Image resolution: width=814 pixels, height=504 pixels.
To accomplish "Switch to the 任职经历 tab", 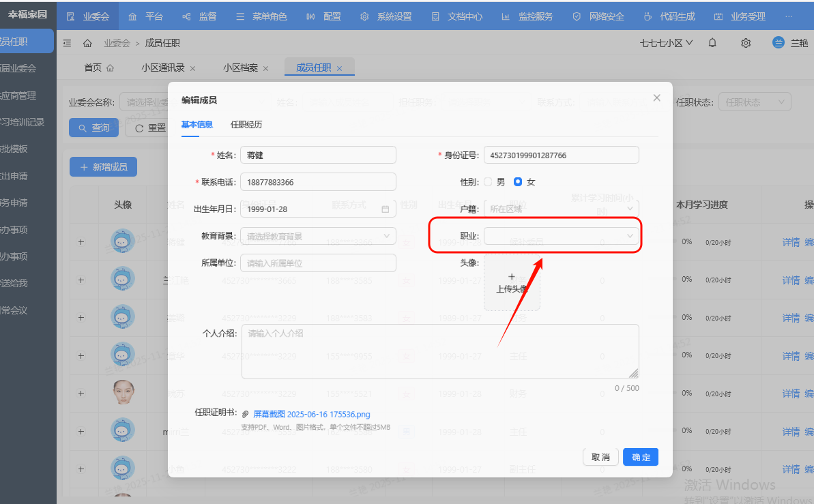I will coord(246,125).
